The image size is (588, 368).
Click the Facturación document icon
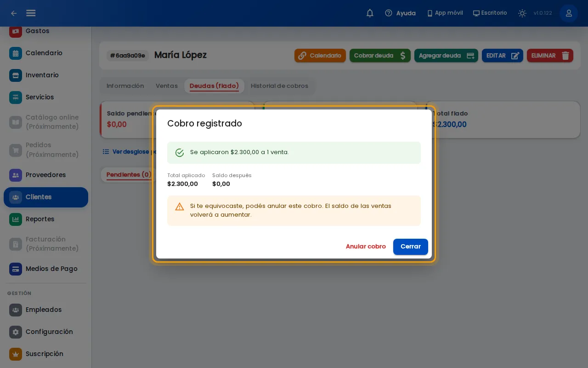pyautogui.click(x=16, y=244)
